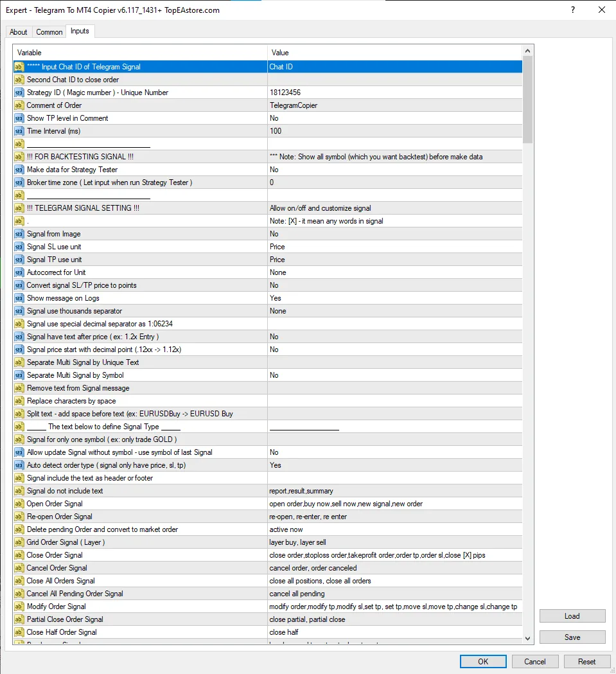Click the string icon beside Second Chat ID
616x674 pixels.
(x=19, y=80)
